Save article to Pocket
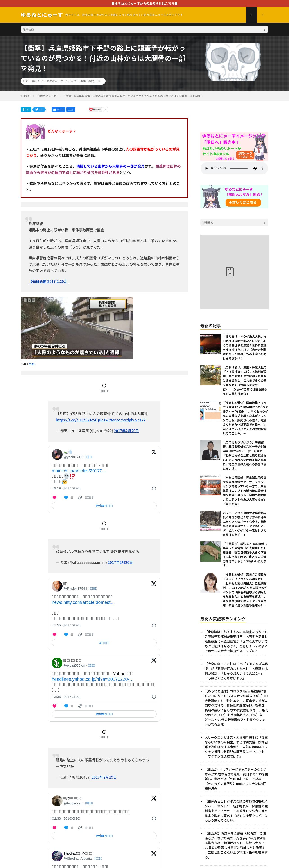289x868 pixels. (96, 110)
